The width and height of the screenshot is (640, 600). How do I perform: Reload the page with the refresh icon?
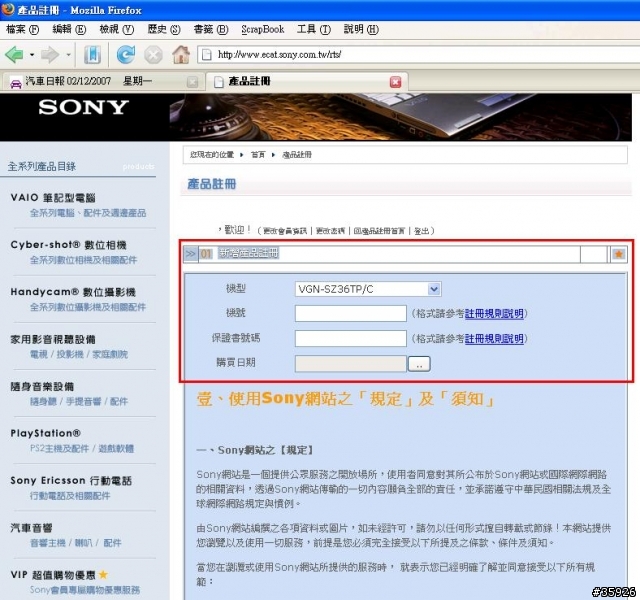[126, 55]
